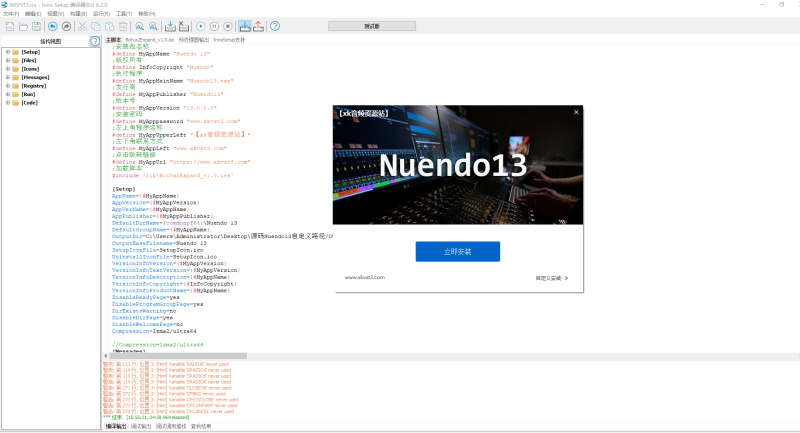This screenshot has height=433, width=800.
Task: Open 自定义安装 options in installer
Action: pos(552,278)
